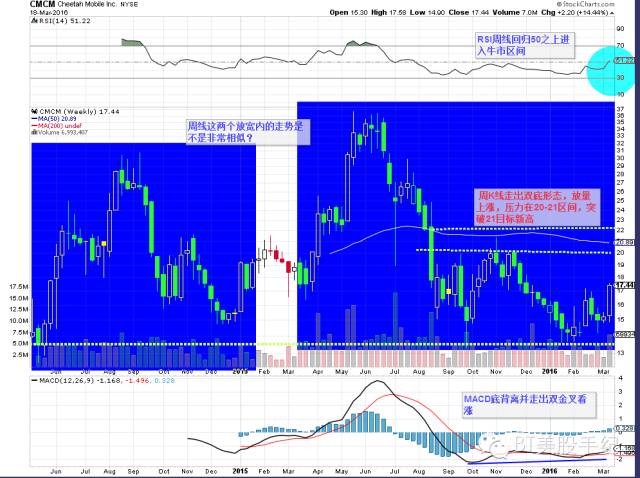Select the blue RSI weekly bull-zone annotation box

(x=524, y=45)
